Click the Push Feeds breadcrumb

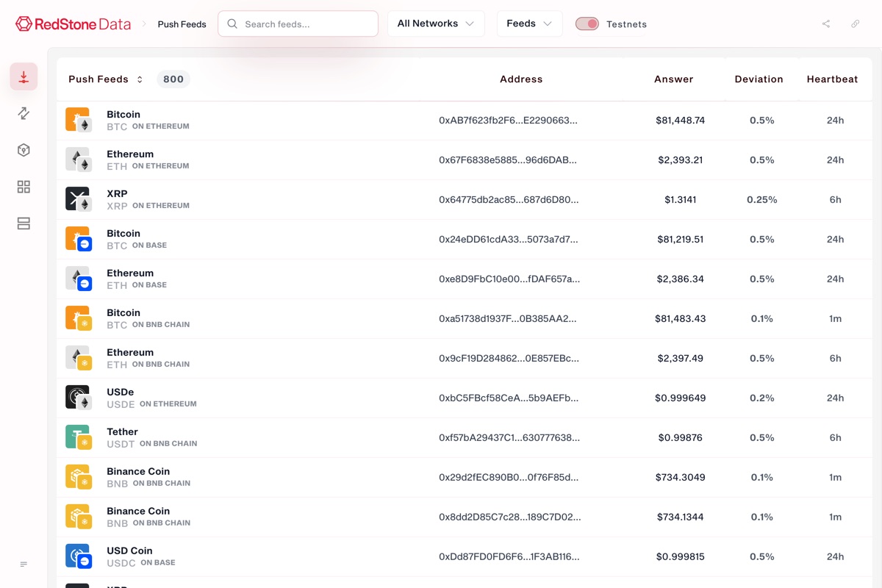[x=182, y=24]
